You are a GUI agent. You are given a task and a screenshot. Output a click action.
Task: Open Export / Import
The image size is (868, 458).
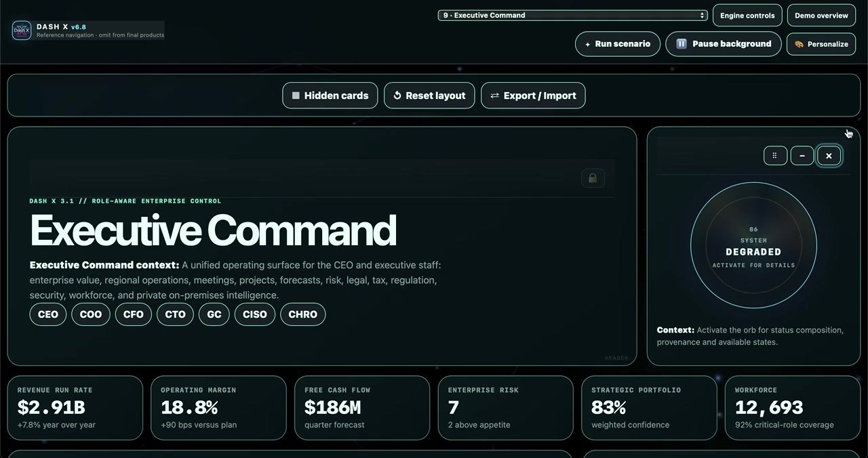pyautogui.click(x=533, y=96)
